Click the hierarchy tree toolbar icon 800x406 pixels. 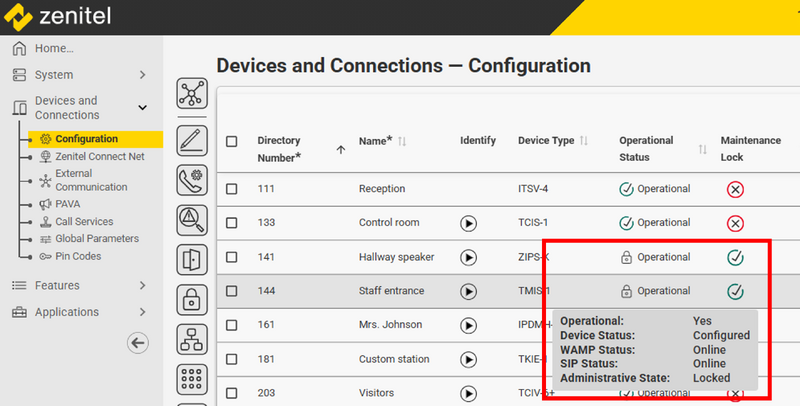[x=192, y=339]
